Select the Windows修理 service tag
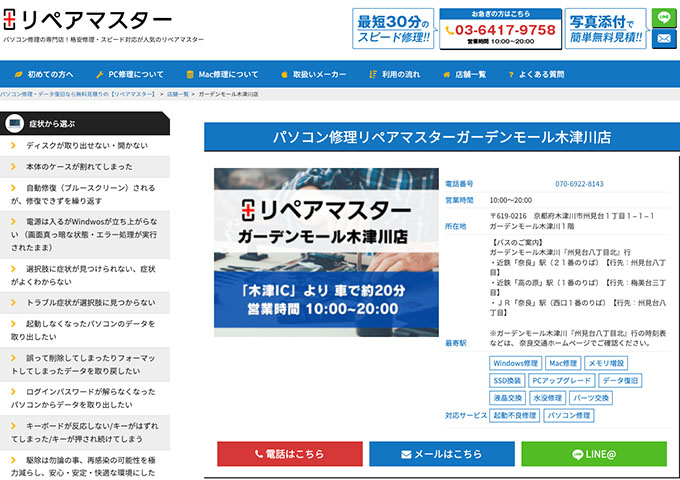This screenshot has width=680, height=480. (515, 363)
